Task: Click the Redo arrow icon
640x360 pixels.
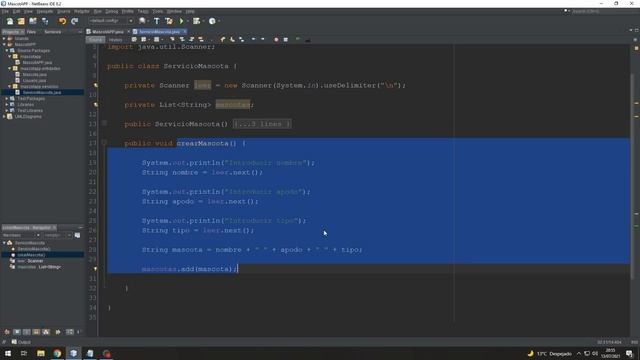Action: (74, 21)
